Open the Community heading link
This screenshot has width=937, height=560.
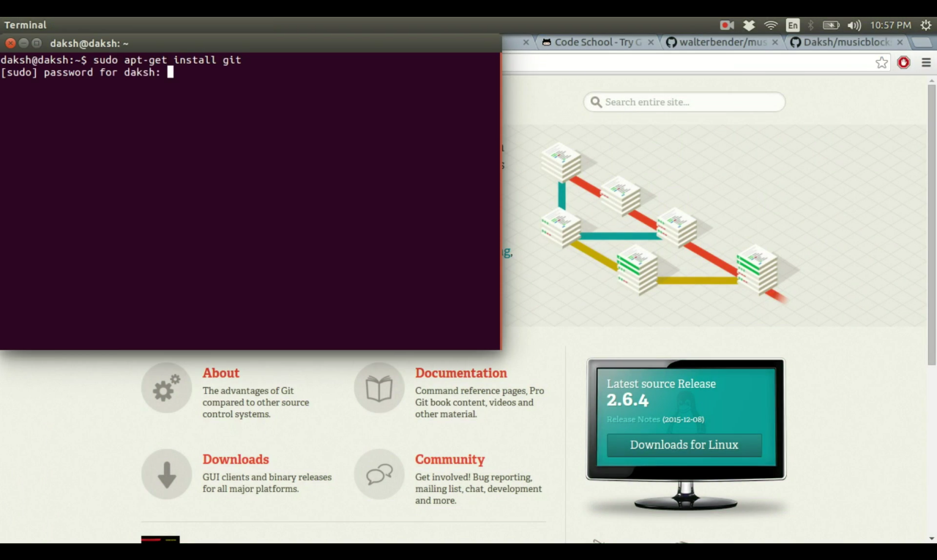pyautogui.click(x=449, y=460)
